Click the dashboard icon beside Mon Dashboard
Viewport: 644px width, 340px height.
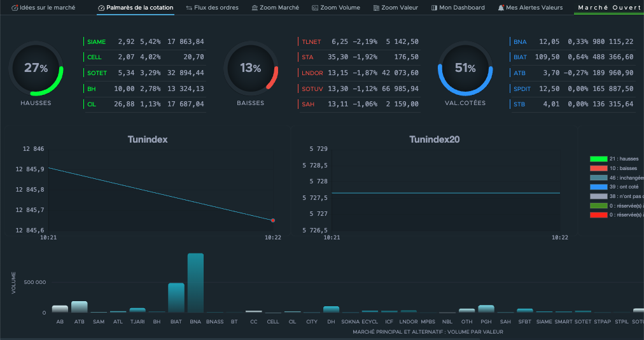tap(434, 8)
